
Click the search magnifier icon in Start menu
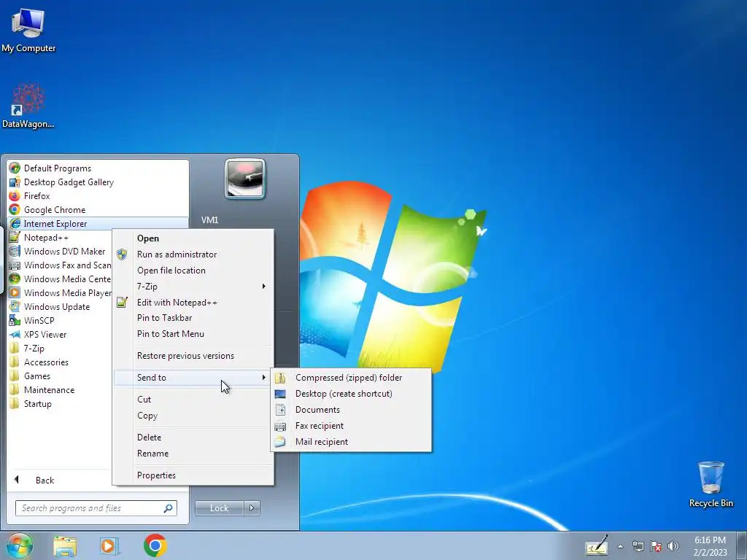169,508
